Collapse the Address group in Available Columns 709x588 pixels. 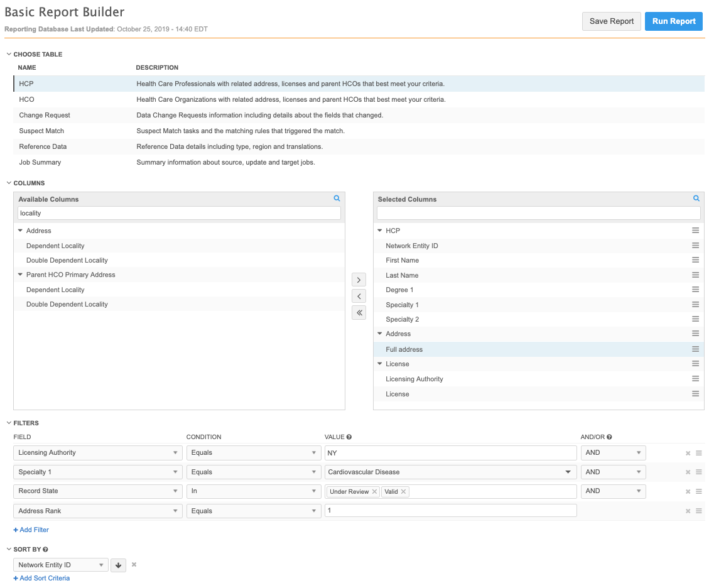point(21,231)
